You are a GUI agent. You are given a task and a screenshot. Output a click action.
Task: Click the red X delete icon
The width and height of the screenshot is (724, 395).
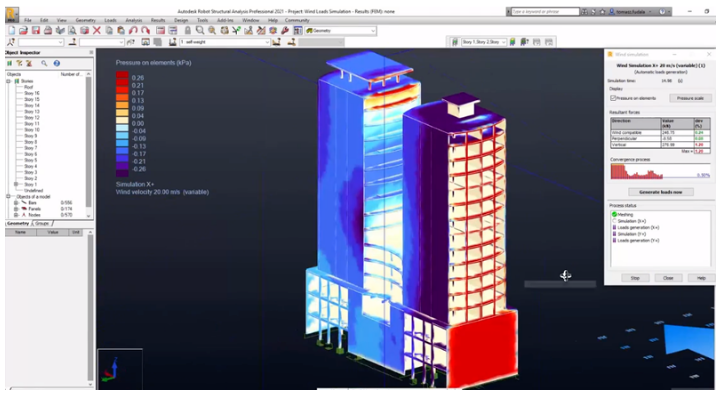(x=97, y=30)
